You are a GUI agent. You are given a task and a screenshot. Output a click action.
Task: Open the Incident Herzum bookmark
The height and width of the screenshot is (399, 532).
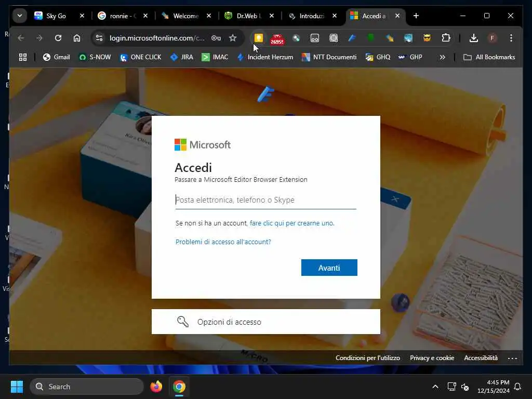(265, 57)
